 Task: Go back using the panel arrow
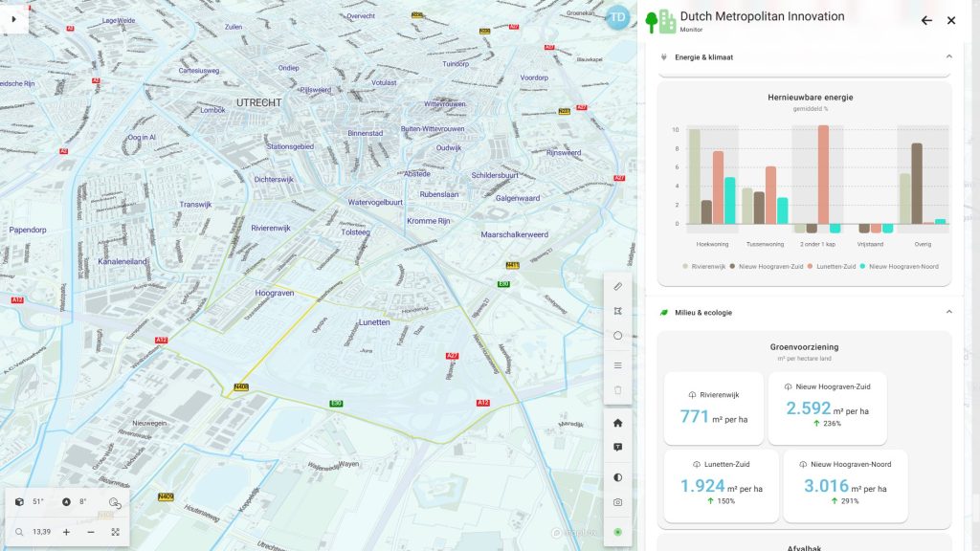click(925, 20)
